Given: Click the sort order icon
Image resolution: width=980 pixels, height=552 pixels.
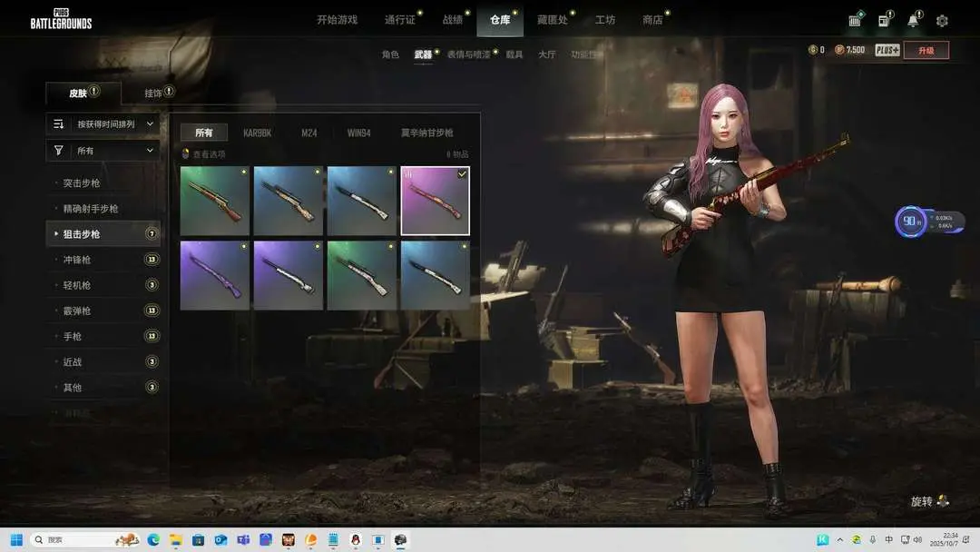Looking at the screenshot, I should (59, 124).
